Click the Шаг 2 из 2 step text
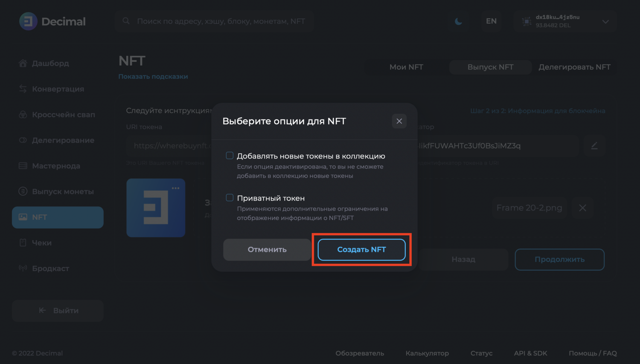 (538, 111)
